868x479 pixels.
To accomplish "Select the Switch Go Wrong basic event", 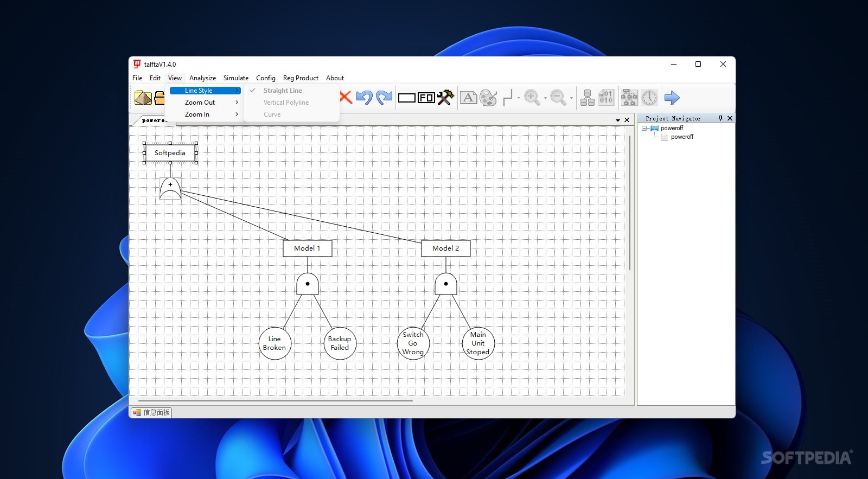I will pos(413,343).
